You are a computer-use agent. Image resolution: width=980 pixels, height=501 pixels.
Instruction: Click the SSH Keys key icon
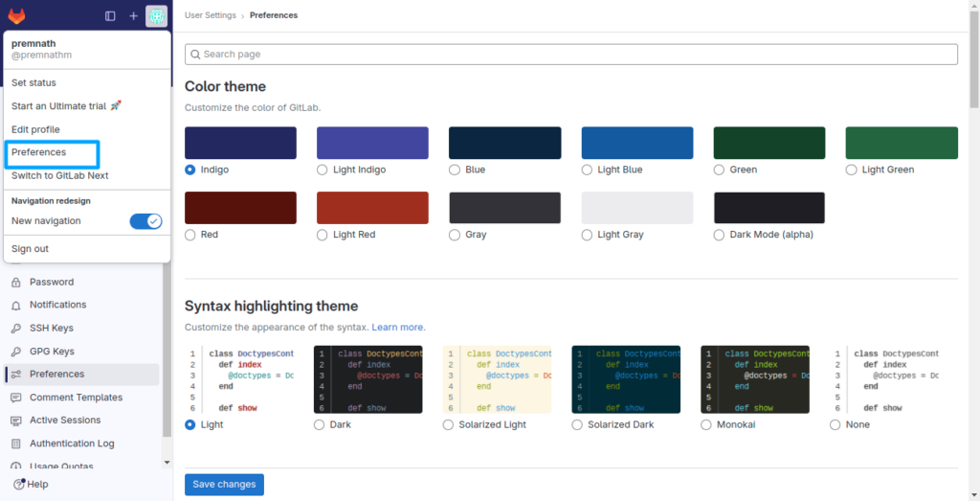click(x=15, y=329)
